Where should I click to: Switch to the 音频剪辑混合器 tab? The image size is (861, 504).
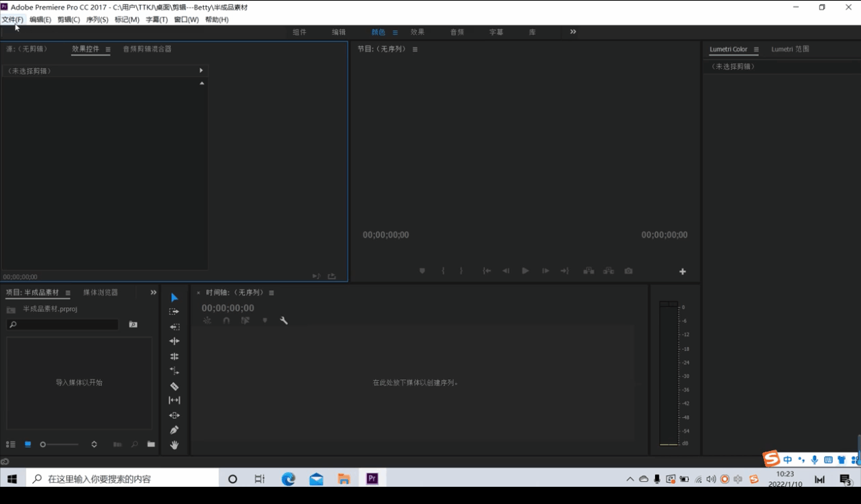pos(147,49)
